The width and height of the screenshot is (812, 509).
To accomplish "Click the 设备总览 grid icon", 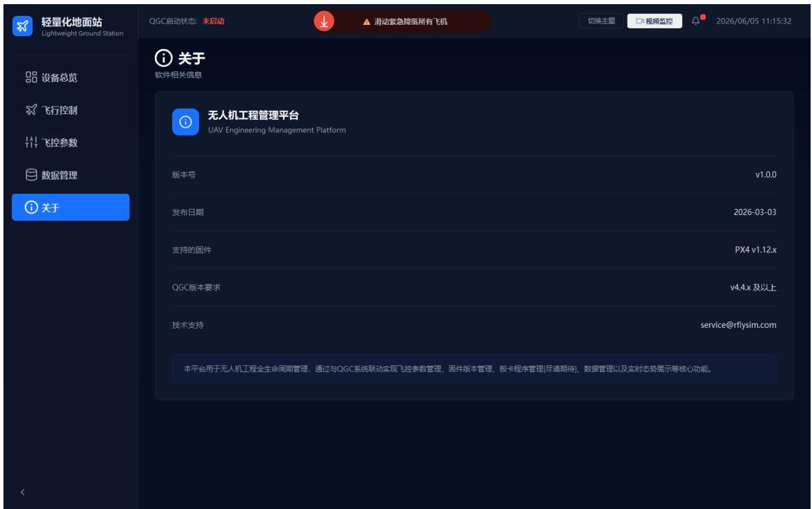I will (x=31, y=77).
